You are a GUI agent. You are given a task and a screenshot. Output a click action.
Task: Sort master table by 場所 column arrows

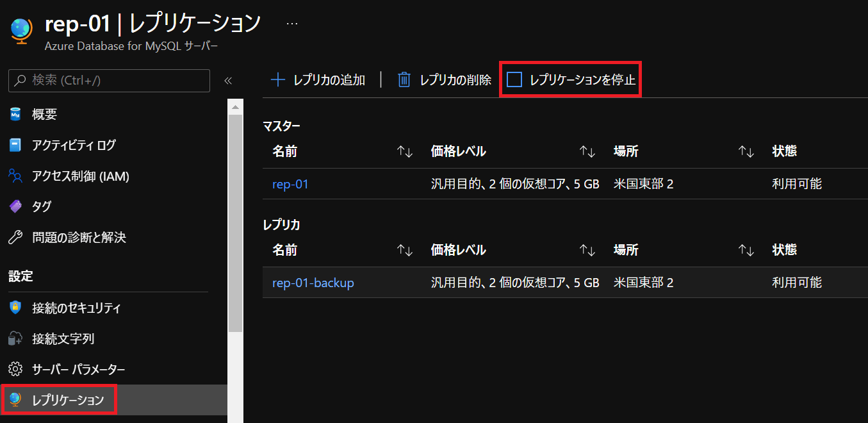(746, 152)
